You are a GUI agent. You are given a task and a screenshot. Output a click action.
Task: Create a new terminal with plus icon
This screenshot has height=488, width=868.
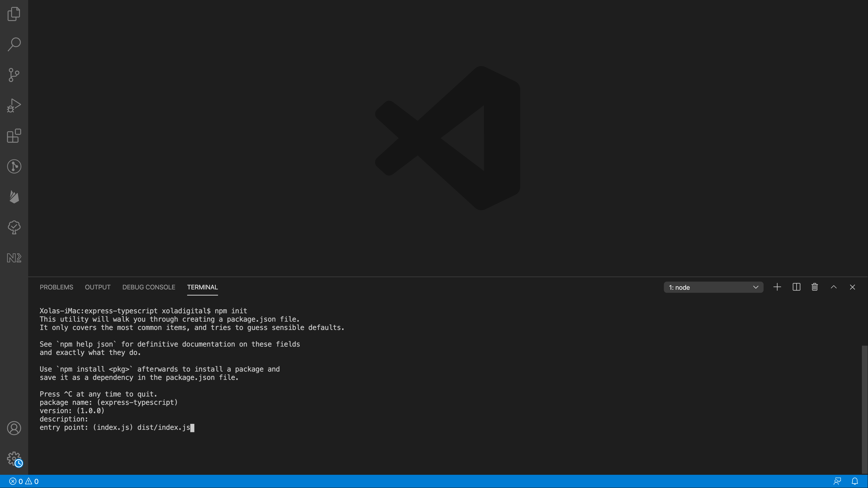pos(777,287)
